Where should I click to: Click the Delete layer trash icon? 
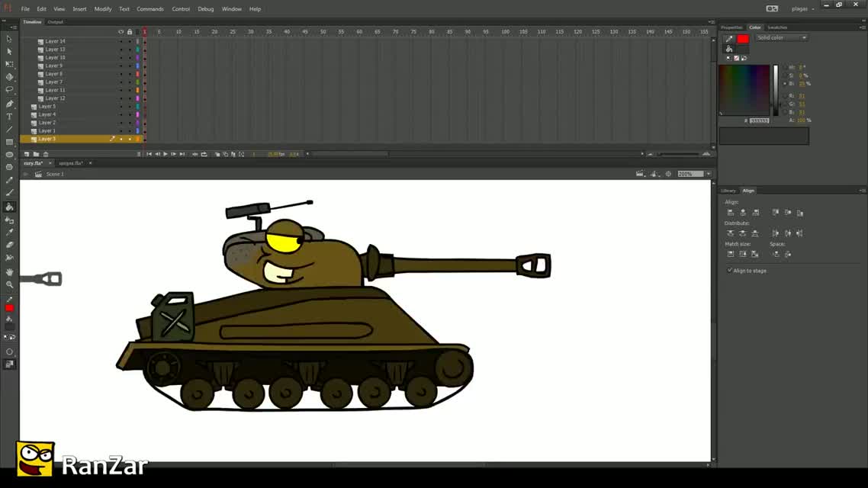pos(46,154)
